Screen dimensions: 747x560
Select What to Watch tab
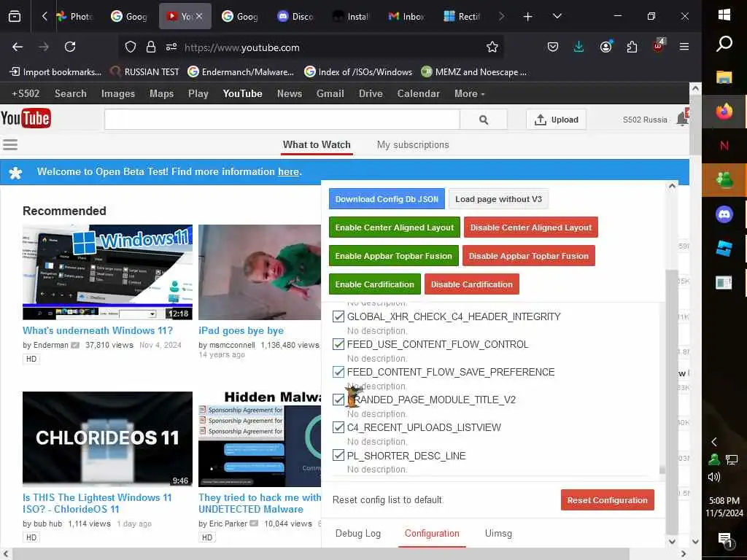pyautogui.click(x=317, y=145)
